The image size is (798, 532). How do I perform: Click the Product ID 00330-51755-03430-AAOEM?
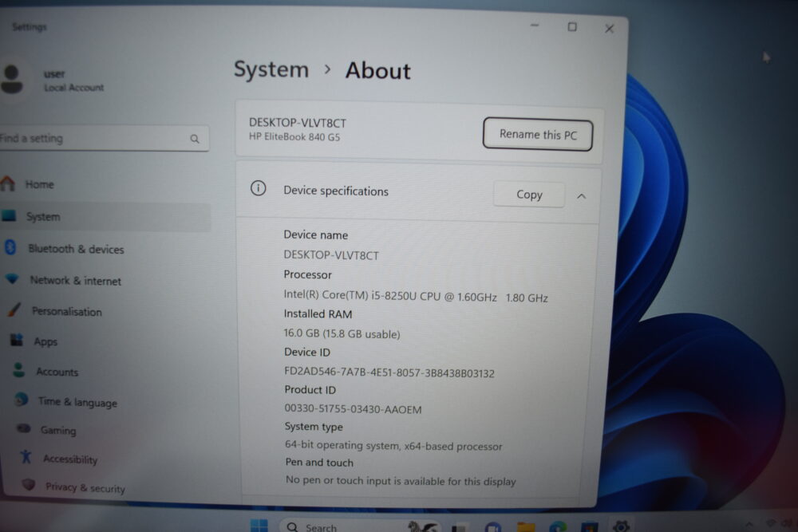point(354,409)
